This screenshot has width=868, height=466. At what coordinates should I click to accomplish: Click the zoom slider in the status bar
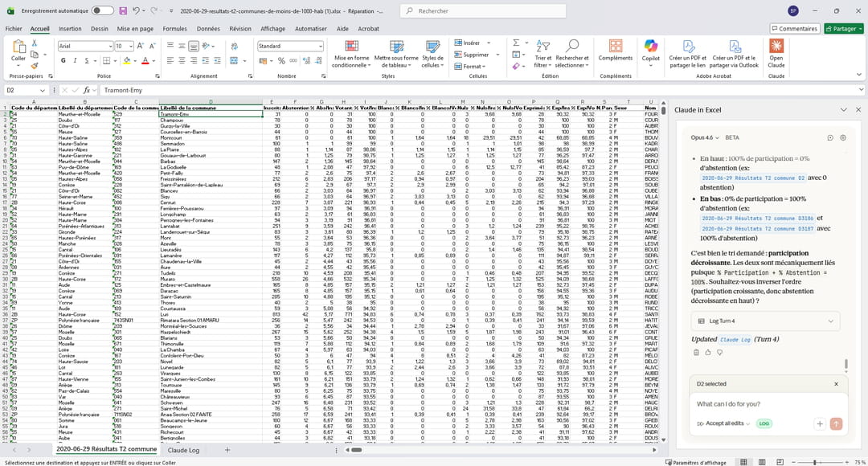(x=813, y=462)
